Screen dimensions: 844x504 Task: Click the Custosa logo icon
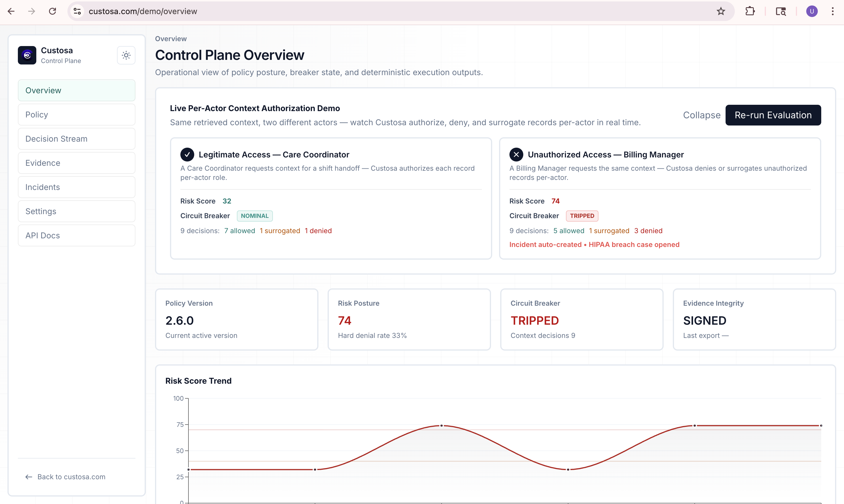click(27, 55)
